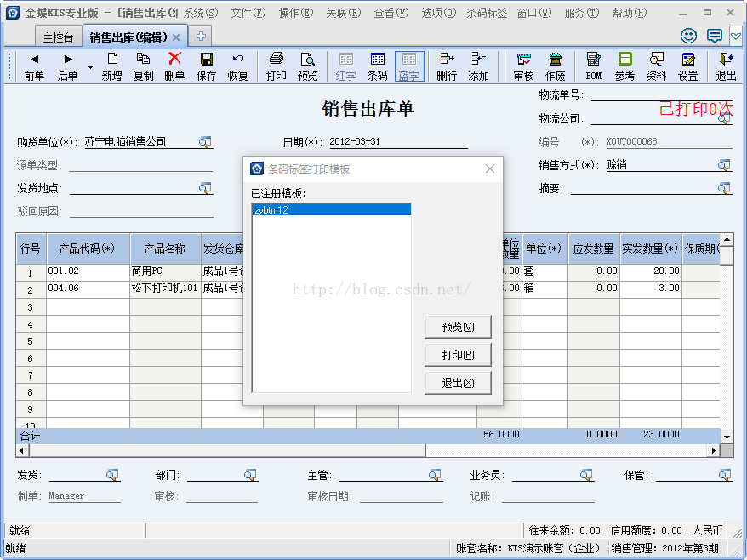Switch to 红字 red-letter mode
Image resolution: width=747 pixels, height=560 pixels.
[x=346, y=66]
